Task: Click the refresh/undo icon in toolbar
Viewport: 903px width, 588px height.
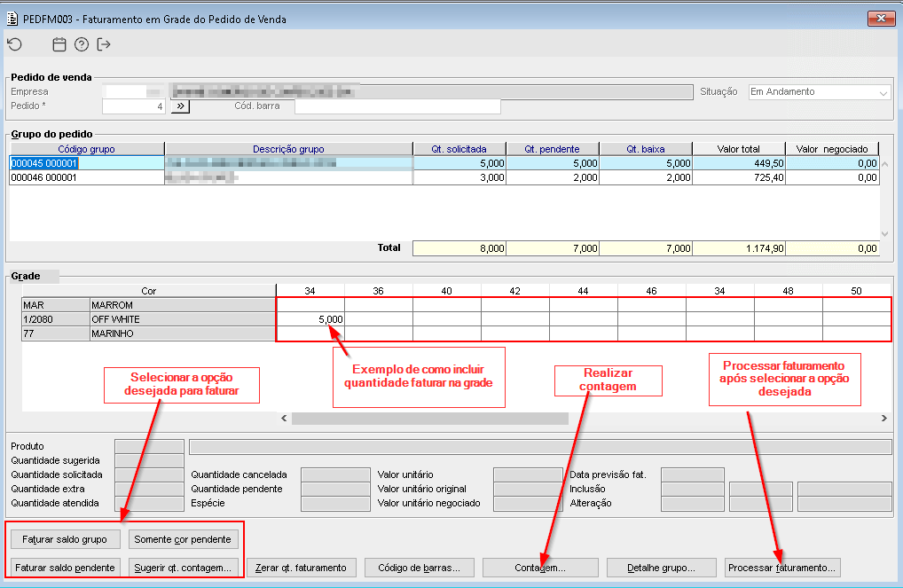Action: tap(14, 44)
